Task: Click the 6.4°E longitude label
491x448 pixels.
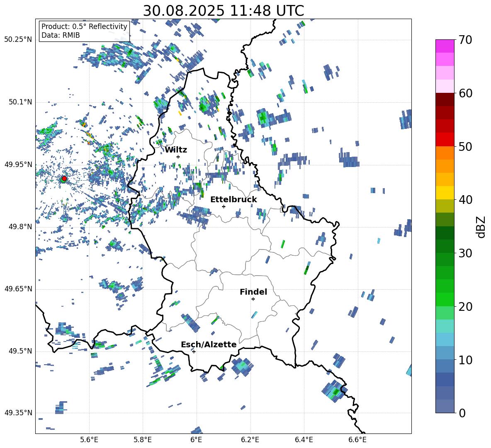Action: 304,440
